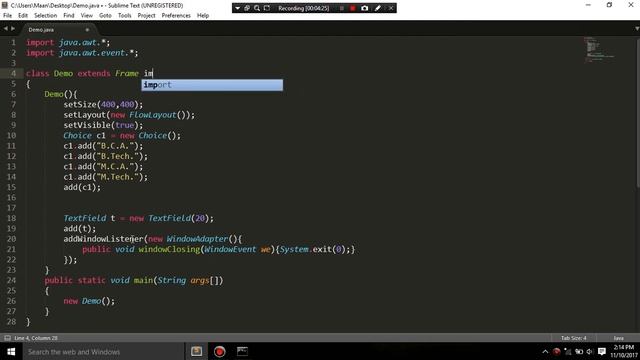Click 'import java.awt.event.*;' line
The width and height of the screenshot is (640, 360).
tap(82, 53)
